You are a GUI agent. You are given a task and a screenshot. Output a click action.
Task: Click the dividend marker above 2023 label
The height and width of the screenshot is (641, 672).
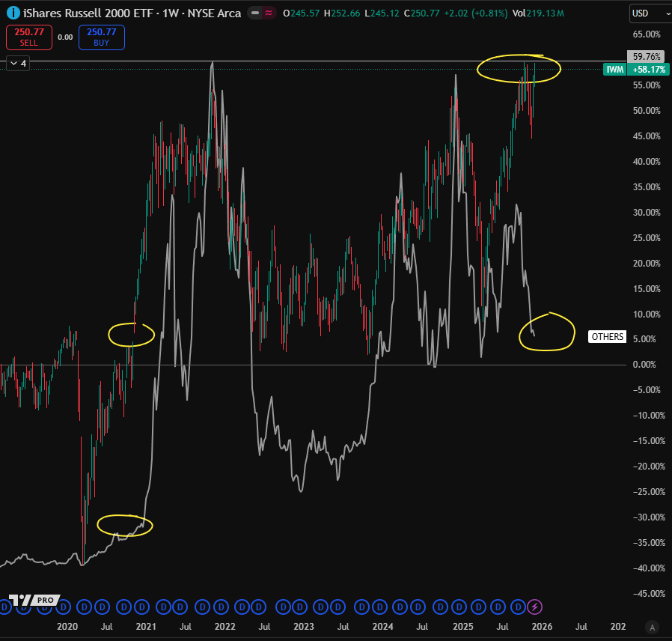point(300,607)
